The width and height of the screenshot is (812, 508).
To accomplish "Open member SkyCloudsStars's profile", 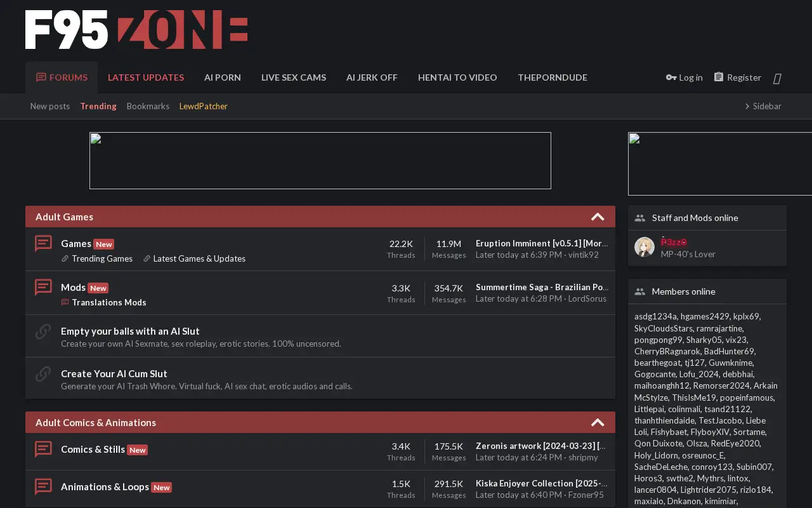I will 663,328.
